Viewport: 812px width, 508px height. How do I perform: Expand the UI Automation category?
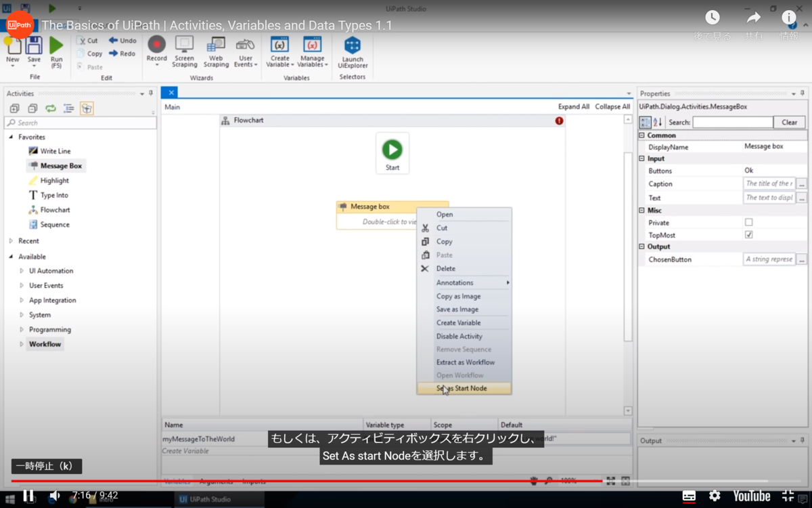tap(22, 270)
